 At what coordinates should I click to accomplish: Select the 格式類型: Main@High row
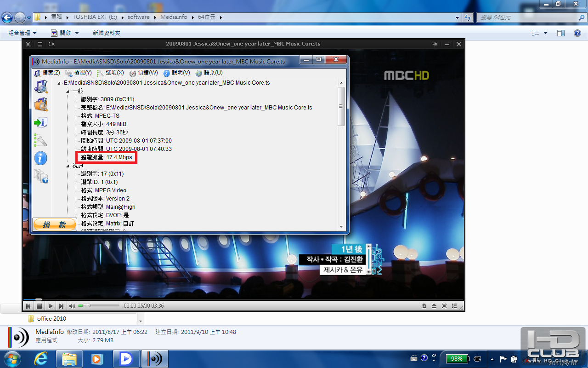(108, 207)
